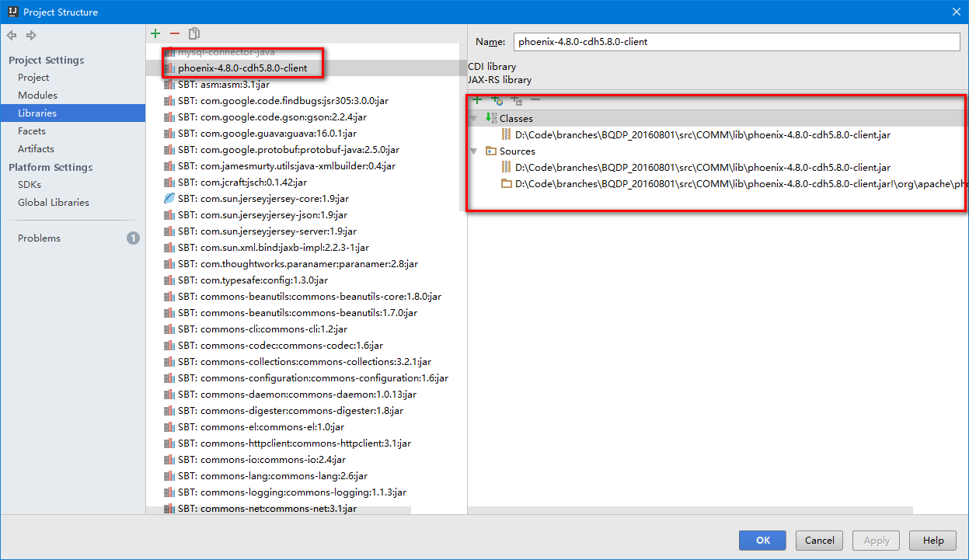Click the green plus to add a new library
The height and width of the screenshot is (560, 969).
click(x=155, y=33)
